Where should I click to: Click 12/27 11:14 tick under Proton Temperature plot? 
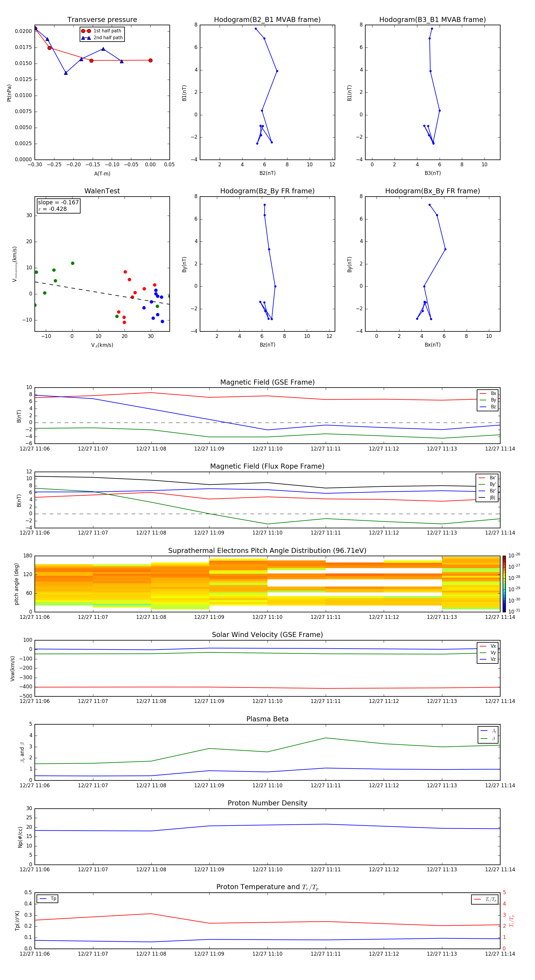pos(500,954)
